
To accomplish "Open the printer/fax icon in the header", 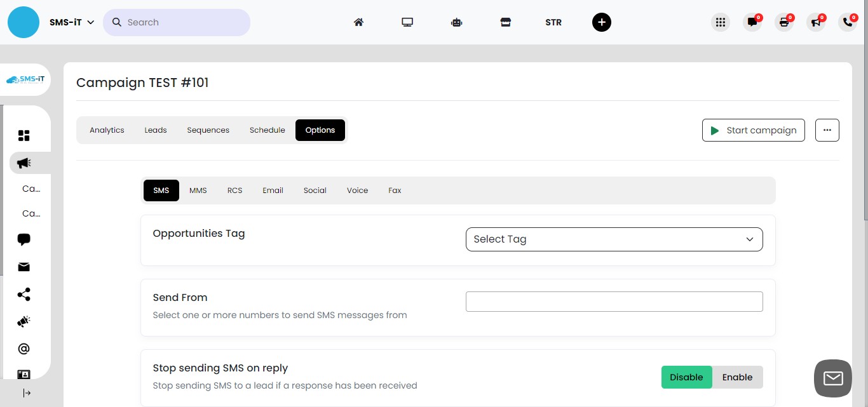I will (784, 22).
